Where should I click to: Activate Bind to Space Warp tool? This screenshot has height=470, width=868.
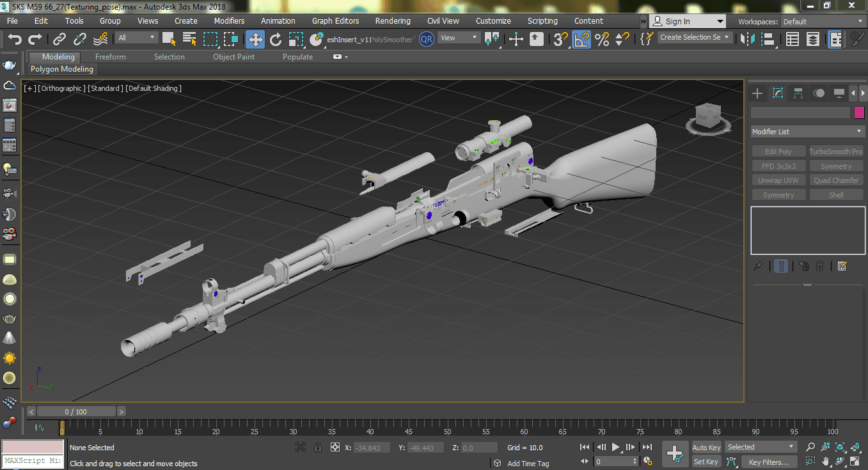pos(100,40)
